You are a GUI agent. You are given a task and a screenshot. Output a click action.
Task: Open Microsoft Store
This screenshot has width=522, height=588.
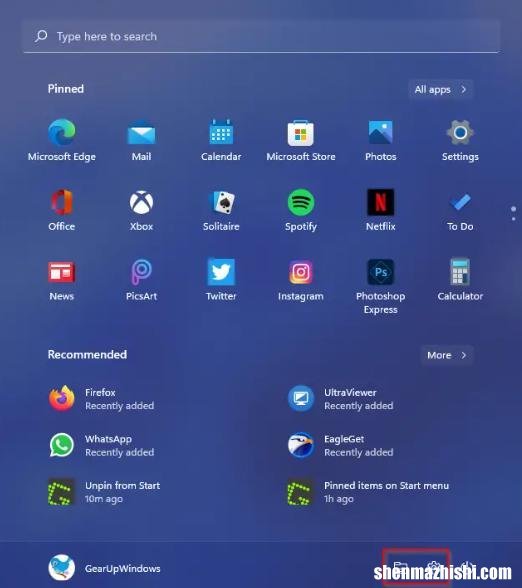tap(301, 140)
